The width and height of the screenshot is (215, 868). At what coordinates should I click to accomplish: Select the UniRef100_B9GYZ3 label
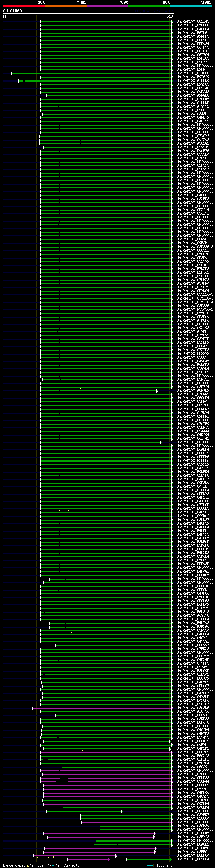(x=193, y=62)
